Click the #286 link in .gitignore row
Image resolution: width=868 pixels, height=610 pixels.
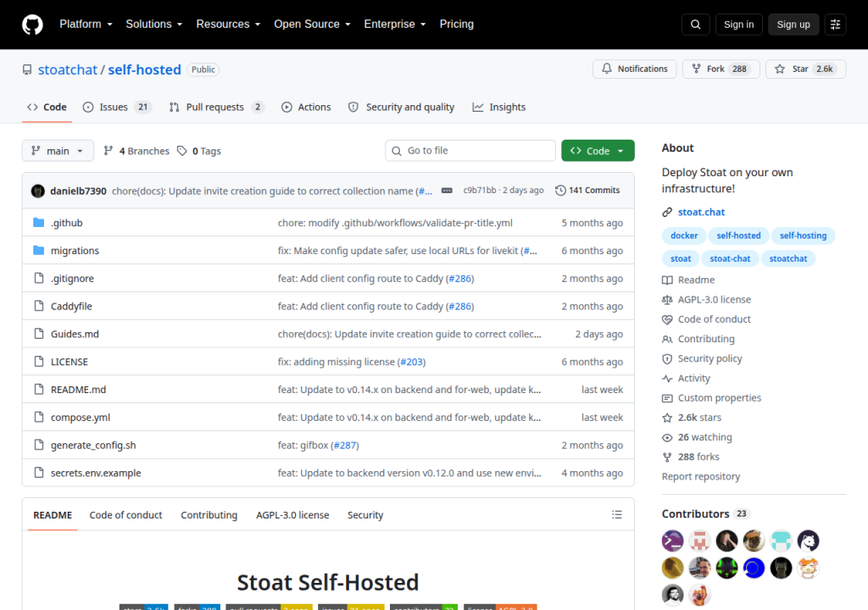460,279
